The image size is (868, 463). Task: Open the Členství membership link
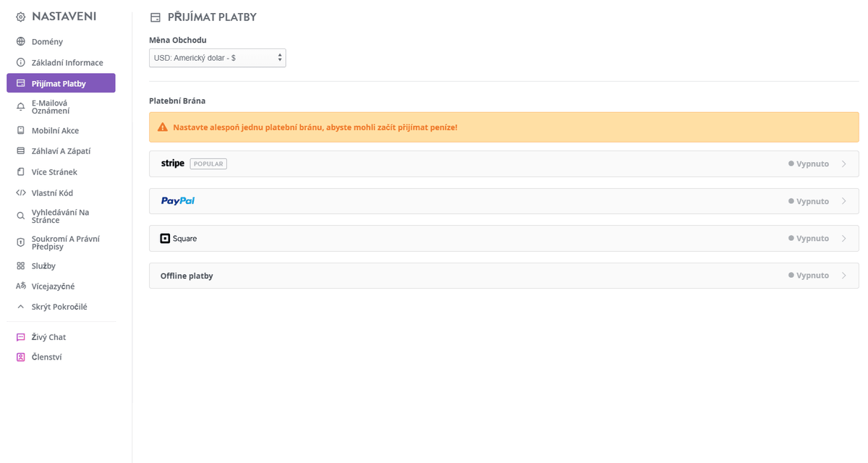click(x=46, y=357)
